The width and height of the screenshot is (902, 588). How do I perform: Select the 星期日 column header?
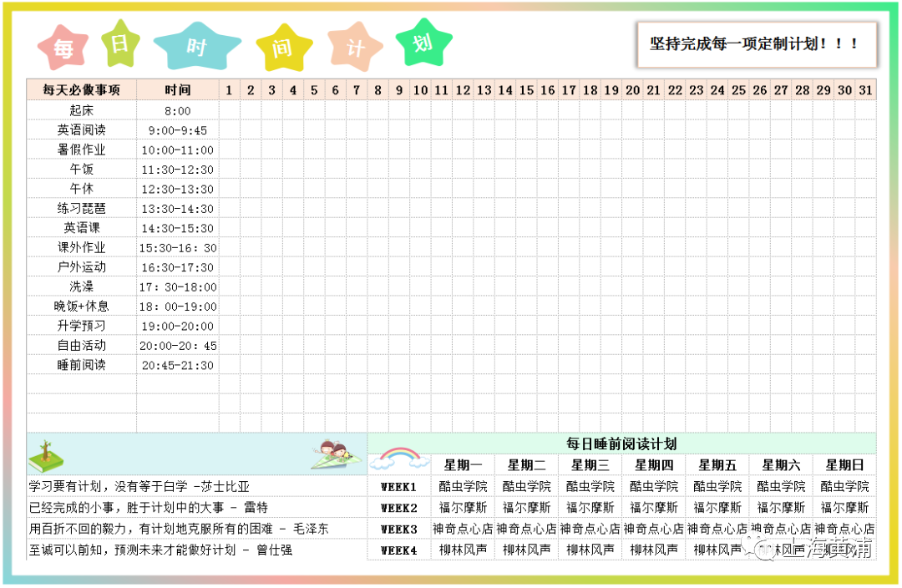tap(844, 465)
